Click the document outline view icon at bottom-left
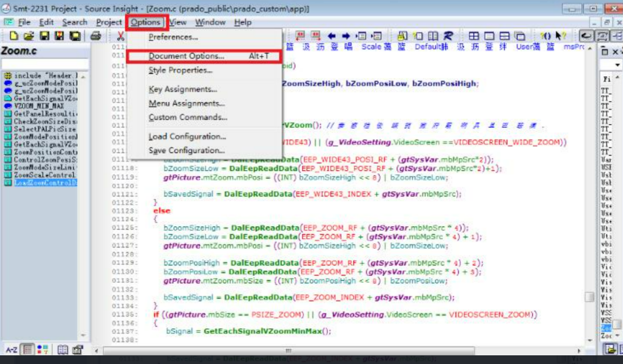Viewport: 623px width, 364px height. coord(28,350)
